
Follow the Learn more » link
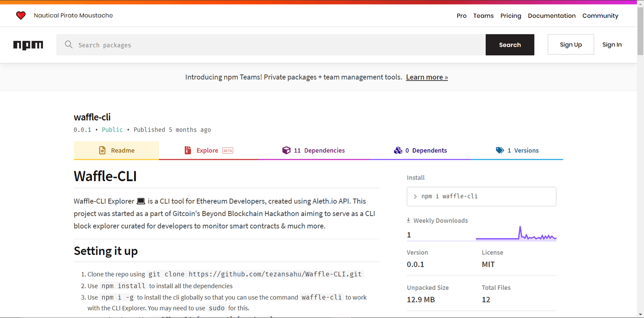click(427, 77)
